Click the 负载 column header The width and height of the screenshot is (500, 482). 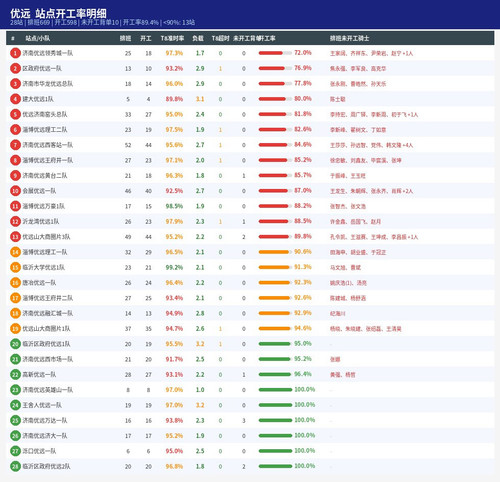point(198,38)
